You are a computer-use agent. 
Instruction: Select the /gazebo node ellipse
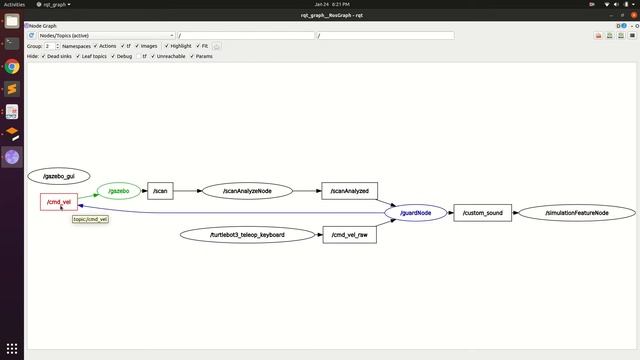tap(119, 191)
